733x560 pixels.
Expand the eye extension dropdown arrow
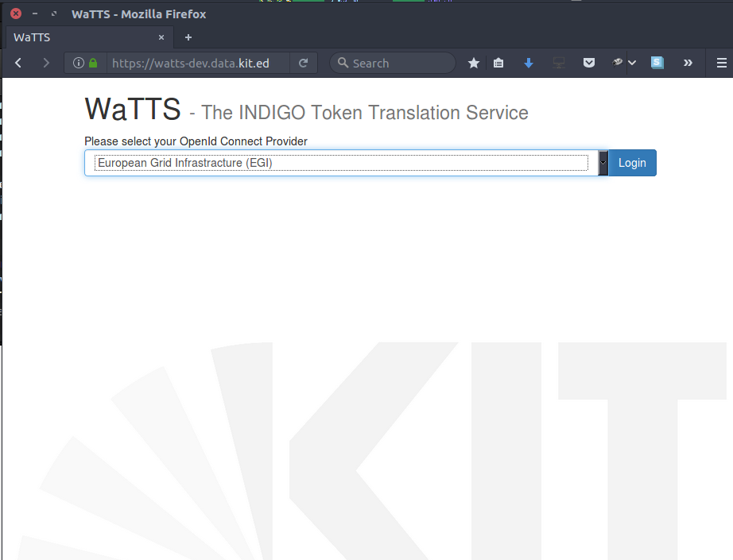(632, 63)
